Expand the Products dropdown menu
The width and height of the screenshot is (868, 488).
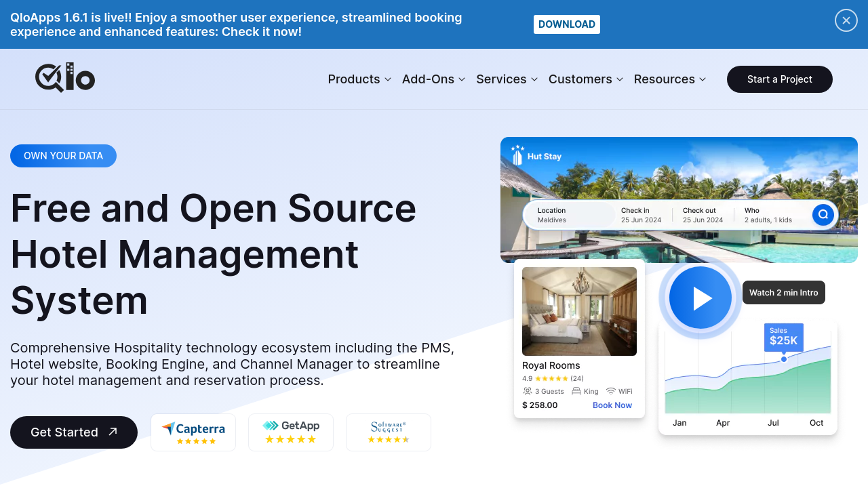(x=359, y=79)
